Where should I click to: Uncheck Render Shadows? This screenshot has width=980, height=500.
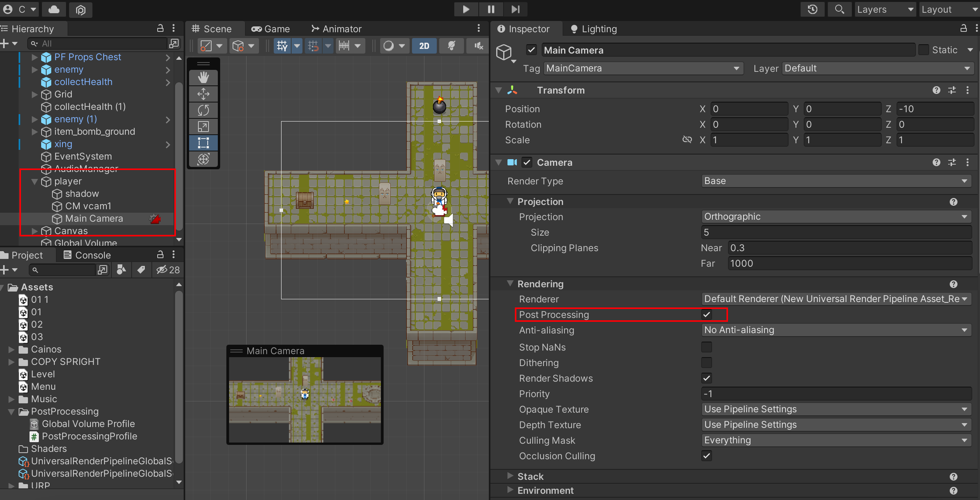point(707,378)
